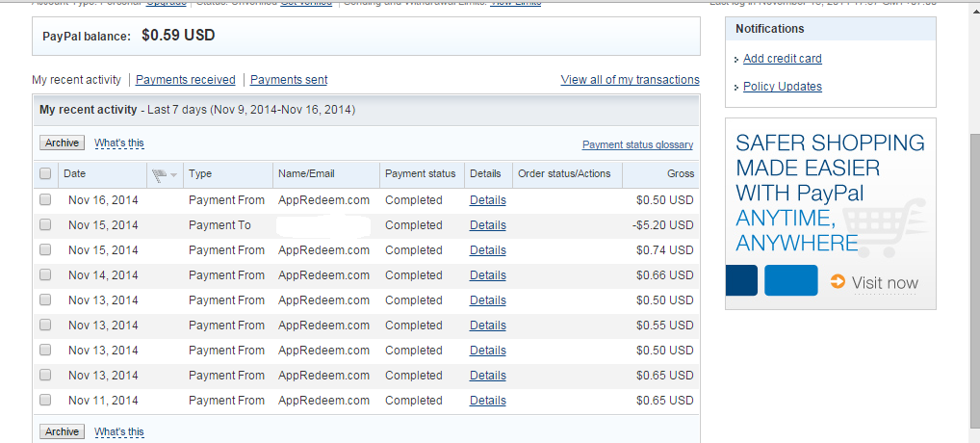Screen dimensions: 980x443
Task: Open the Payment status glossary link
Action: click(637, 145)
